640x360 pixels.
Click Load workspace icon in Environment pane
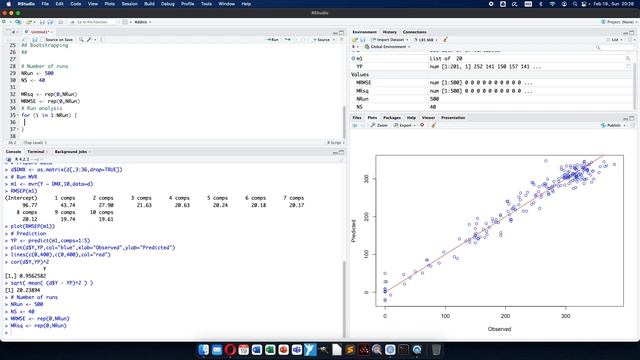pos(355,40)
